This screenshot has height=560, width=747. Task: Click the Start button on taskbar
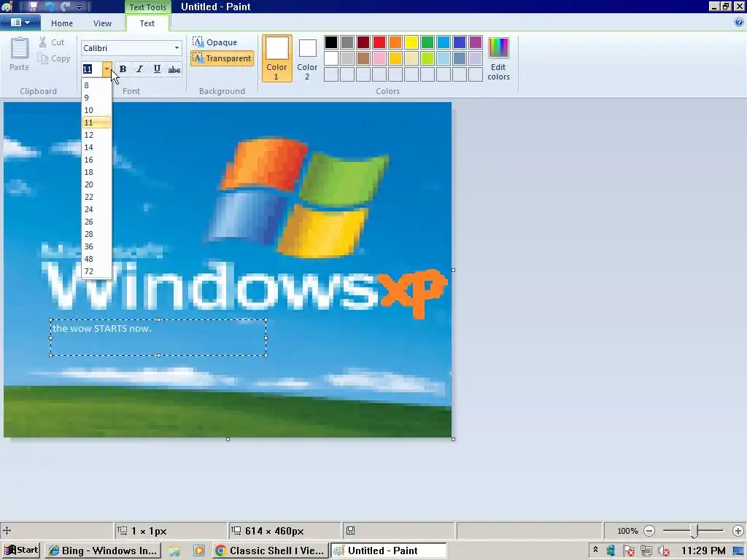tap(21, 551)
